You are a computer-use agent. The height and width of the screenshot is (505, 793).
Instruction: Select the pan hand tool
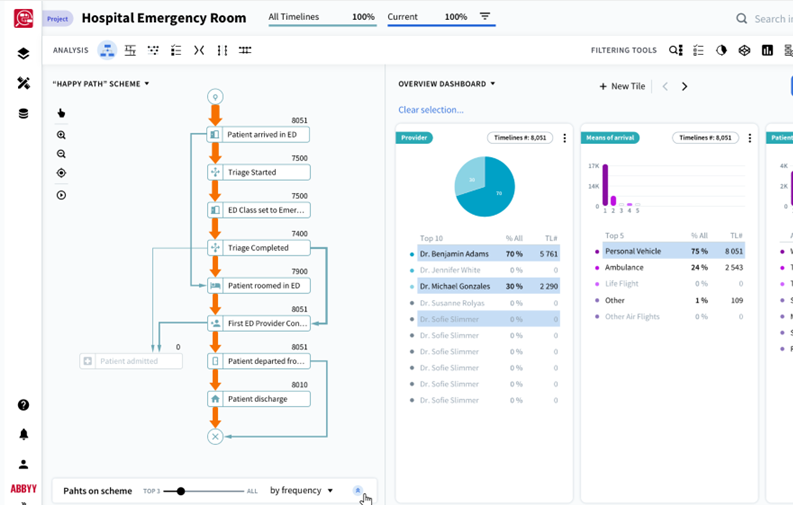[61, 113]
